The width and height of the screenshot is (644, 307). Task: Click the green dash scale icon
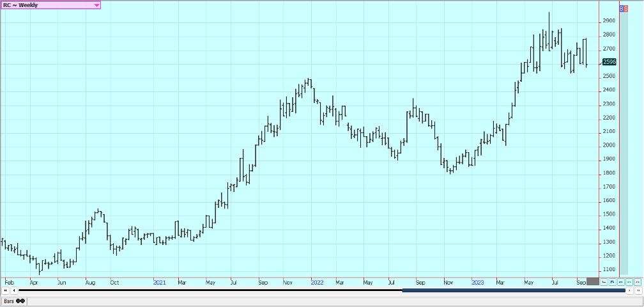(629, 282)
